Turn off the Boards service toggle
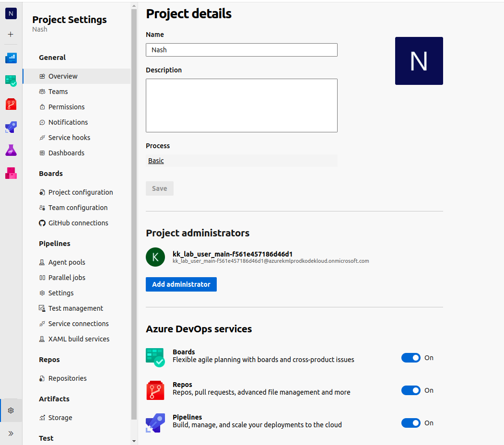504x445 pixels. (x=410, y=358)
